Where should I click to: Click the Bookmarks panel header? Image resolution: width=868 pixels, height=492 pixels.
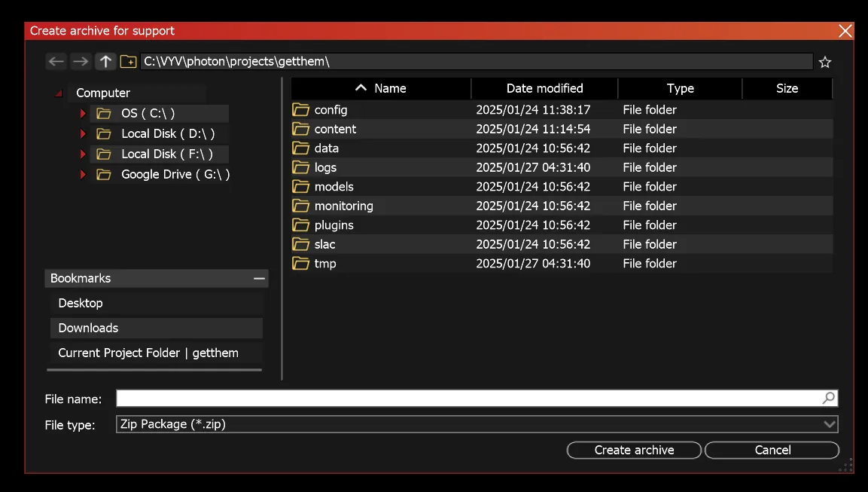tap(156, 279)
